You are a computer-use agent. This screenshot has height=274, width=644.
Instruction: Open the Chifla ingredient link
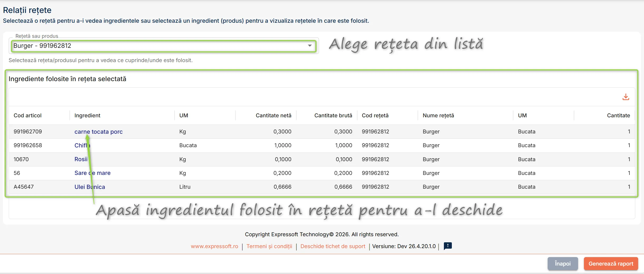82,145
